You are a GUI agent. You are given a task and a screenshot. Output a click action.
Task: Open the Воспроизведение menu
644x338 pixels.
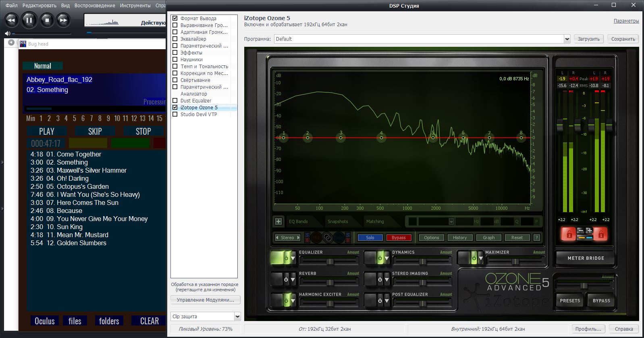95,5
